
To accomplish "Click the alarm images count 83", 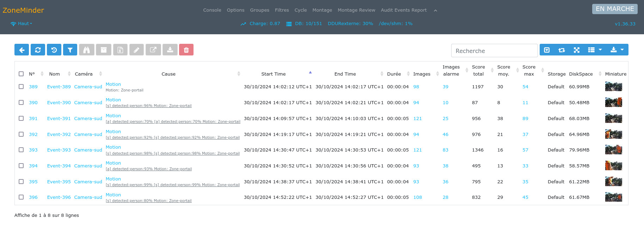I will (446, 150).
